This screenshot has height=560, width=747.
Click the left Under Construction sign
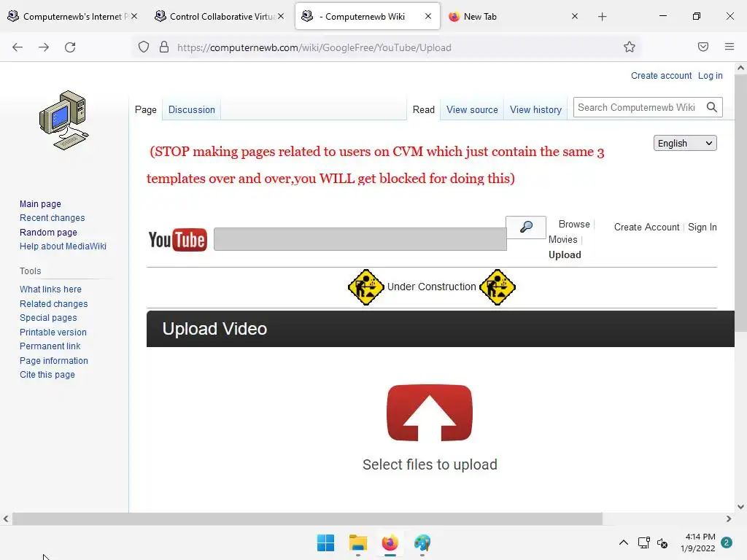[x=365, y=287]
